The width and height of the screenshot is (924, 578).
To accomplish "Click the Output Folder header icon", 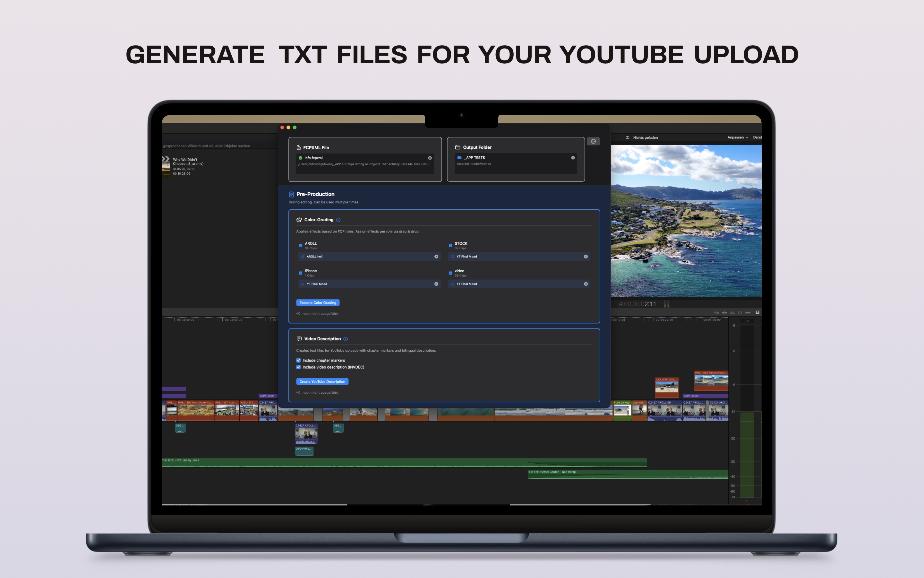I will click(458, 147).
